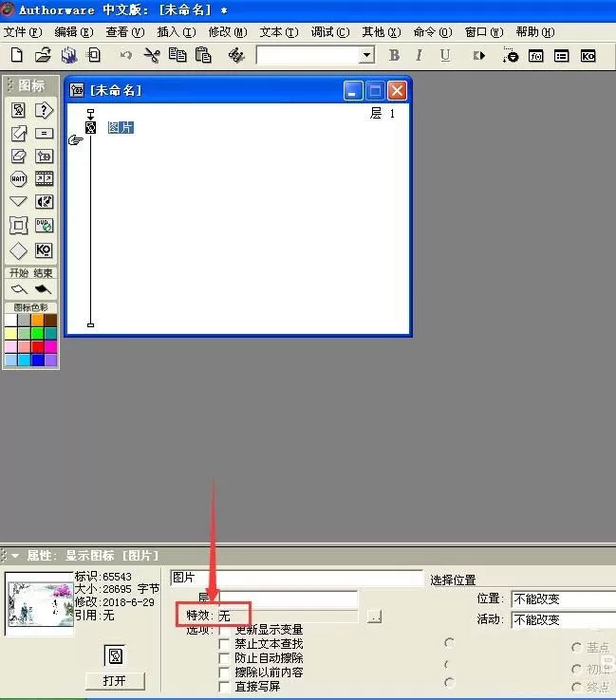Pick the Wait icon from the palette
Image resolution: width=616 pixels, height=700 pixels.
tap(18, 179)
